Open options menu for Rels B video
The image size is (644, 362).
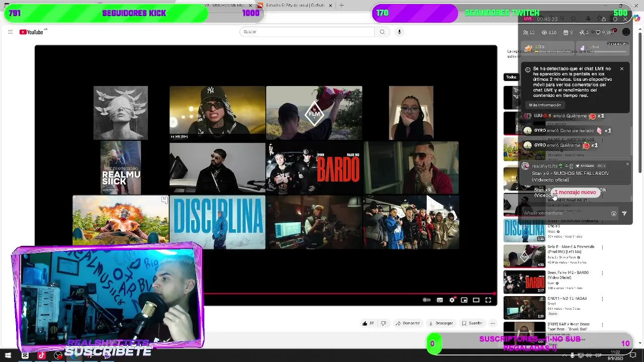coord(603,247)
